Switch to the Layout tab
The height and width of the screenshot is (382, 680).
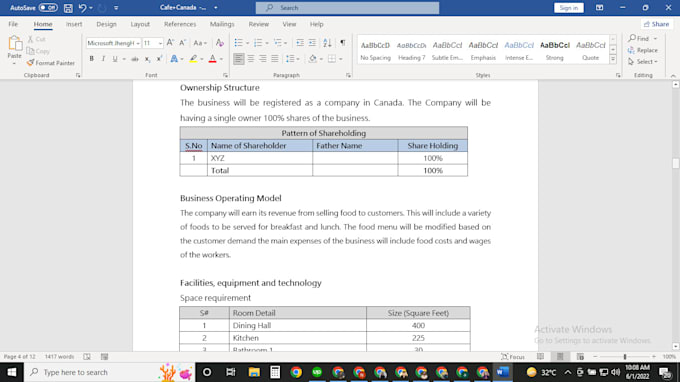[140, 24]
